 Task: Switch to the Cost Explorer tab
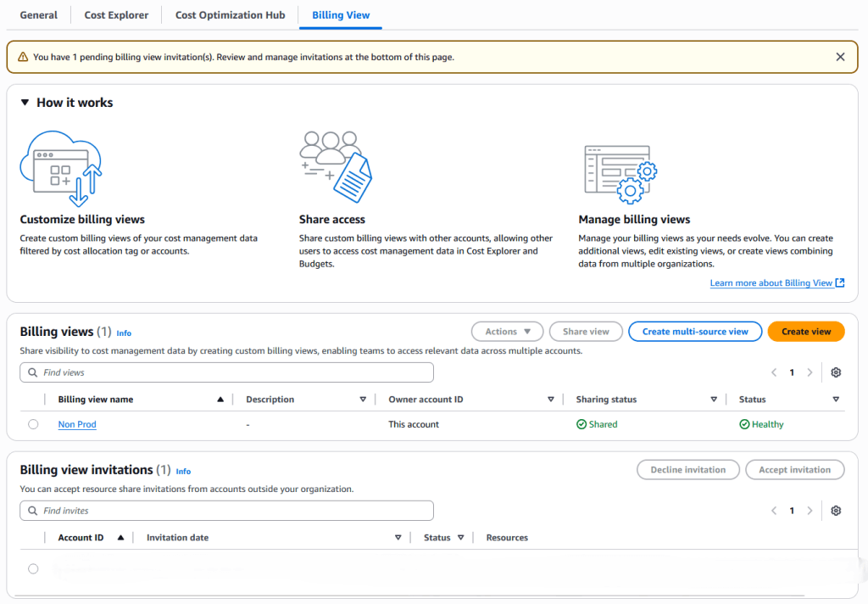click(116, 15)
